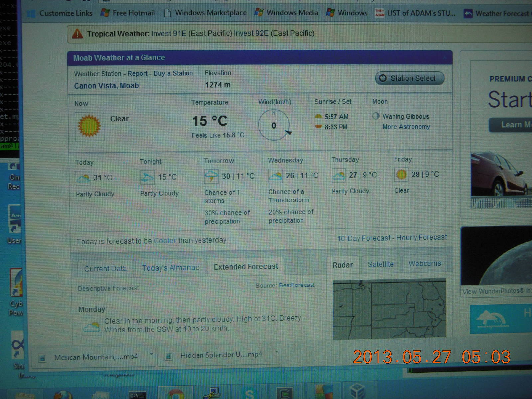
Task: Expand Hidden Splendor mp4 download options arrow
Action: (276, 352)
